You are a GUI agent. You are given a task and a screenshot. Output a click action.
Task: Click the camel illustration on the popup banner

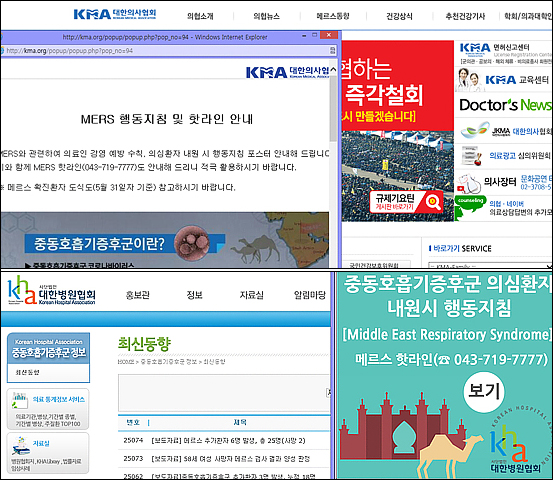255,248
